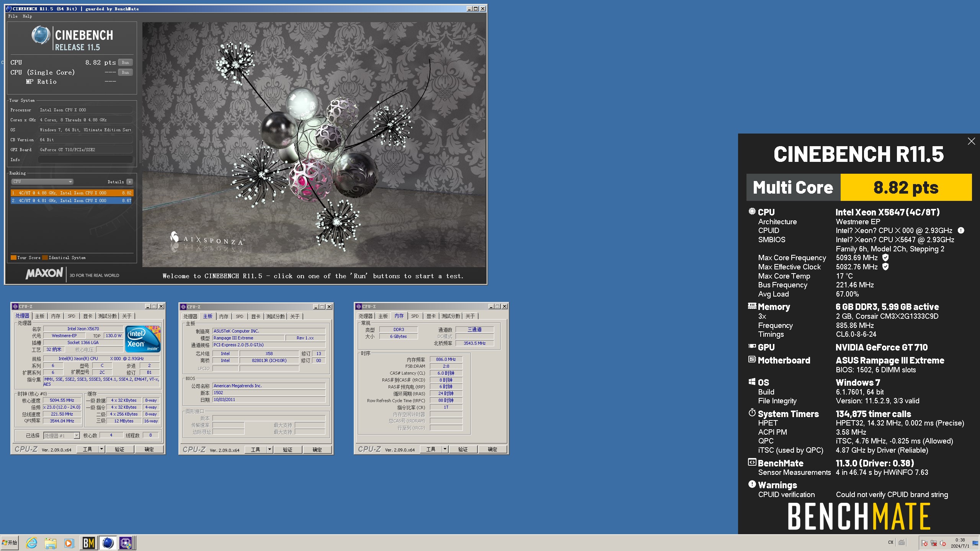Click the Action Center flag tray icon
The height and width of the screenshot is (551, 980).
[x=924, y=543]
